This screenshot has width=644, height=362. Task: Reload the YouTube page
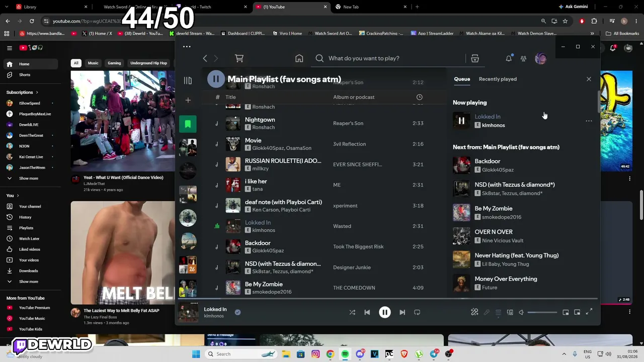(32, 21)
